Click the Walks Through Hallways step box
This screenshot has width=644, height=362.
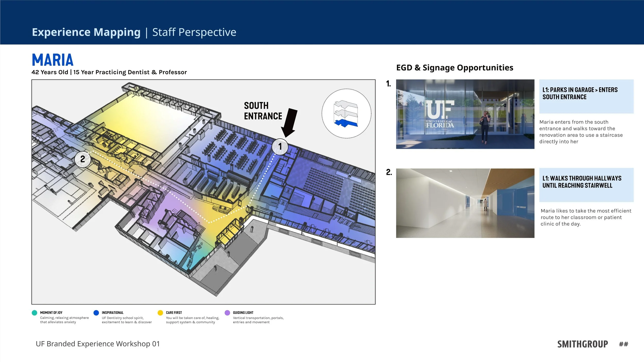click(x=586, y=185)
